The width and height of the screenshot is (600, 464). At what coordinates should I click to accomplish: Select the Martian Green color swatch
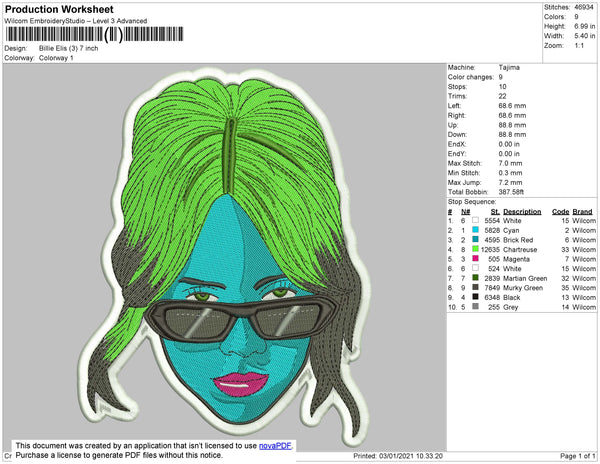click(x=475, y=278)
